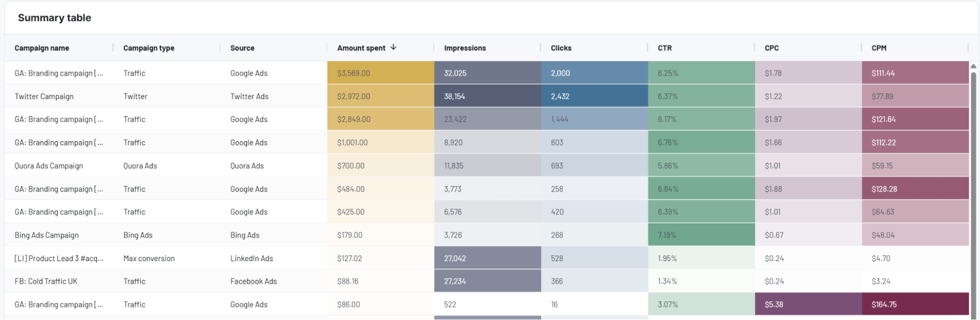Click the 32,025 impressions cell

point(488,73)
